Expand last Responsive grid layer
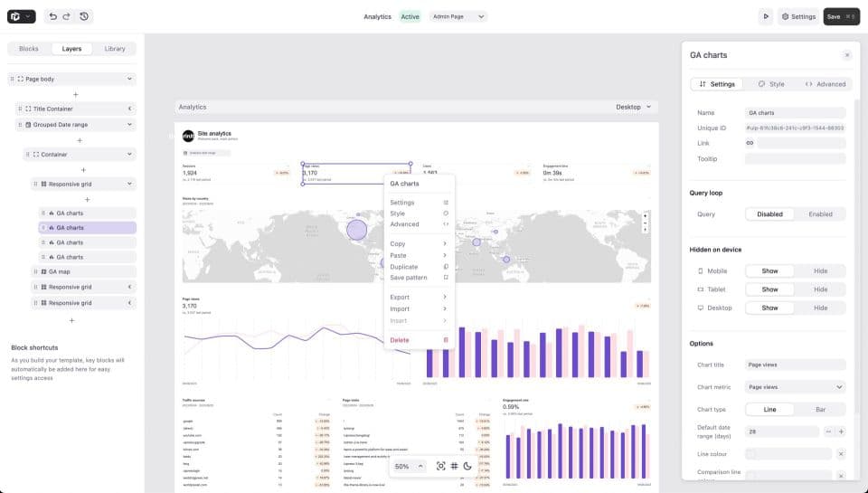Image resolution: width=868 pixels, height=493 pixels. pyautogui.click(x=129, y=303)
